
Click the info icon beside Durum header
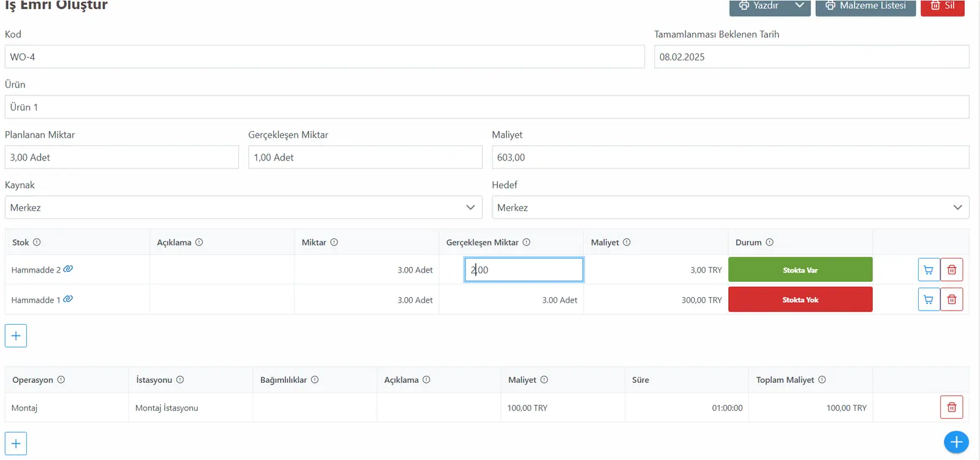click(x=769, y=242)
